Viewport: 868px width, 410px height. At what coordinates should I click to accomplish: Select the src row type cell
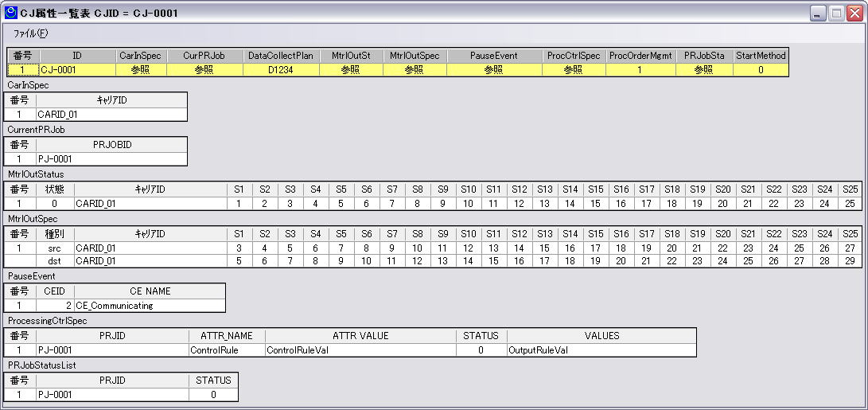tap(55, 248)
